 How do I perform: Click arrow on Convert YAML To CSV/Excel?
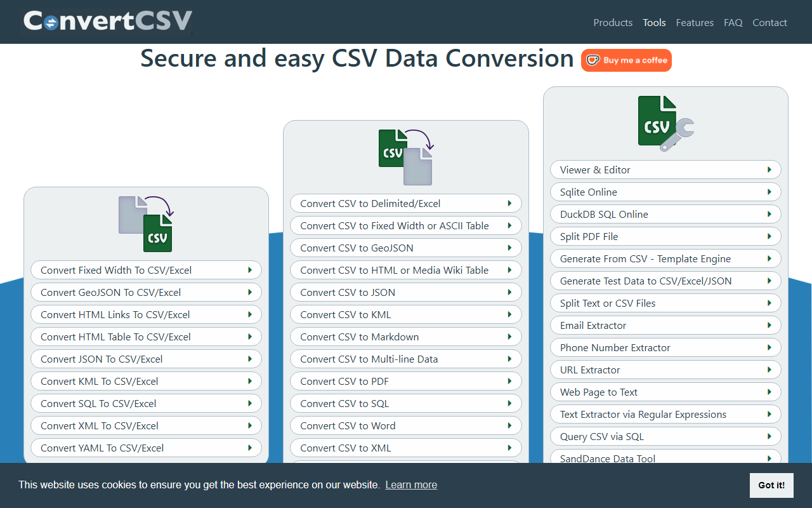click(250, 448)
